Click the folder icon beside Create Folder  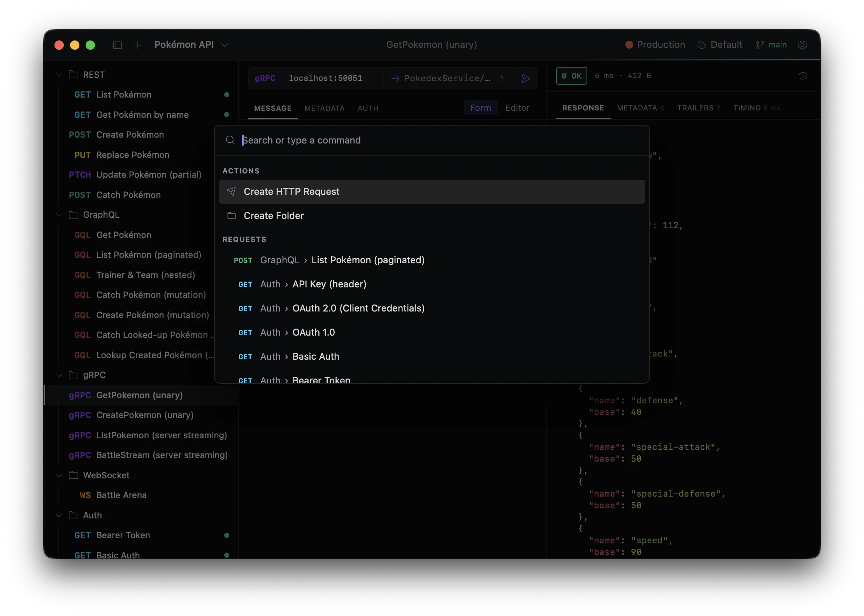pos(232,215)
